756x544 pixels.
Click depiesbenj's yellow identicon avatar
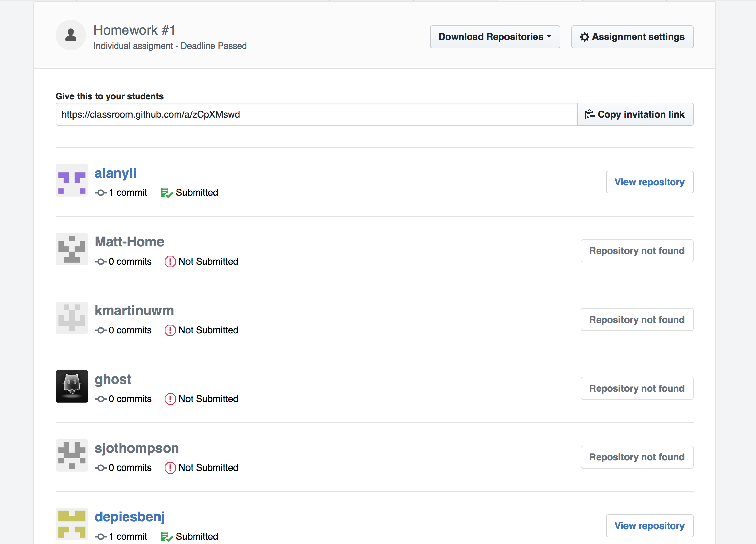coord(71,524)
